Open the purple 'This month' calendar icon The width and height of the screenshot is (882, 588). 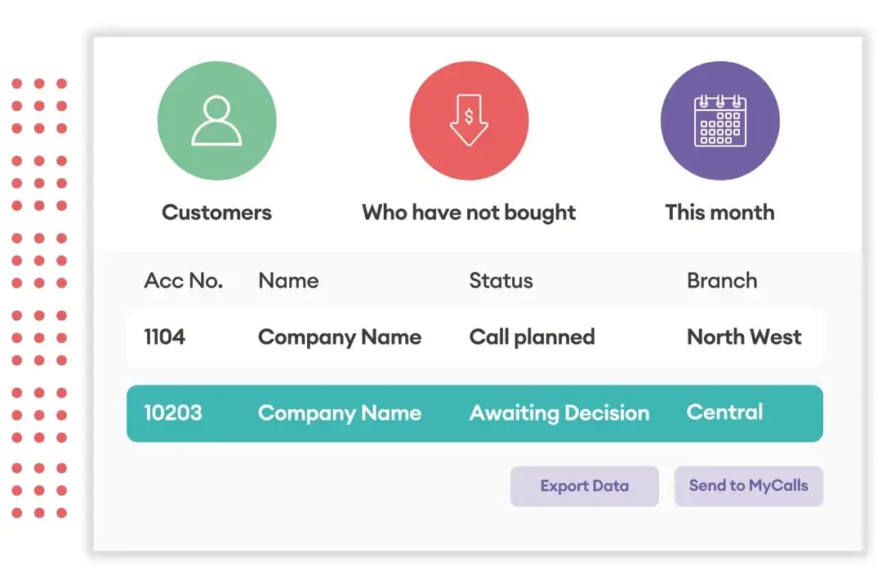point(720,120)
